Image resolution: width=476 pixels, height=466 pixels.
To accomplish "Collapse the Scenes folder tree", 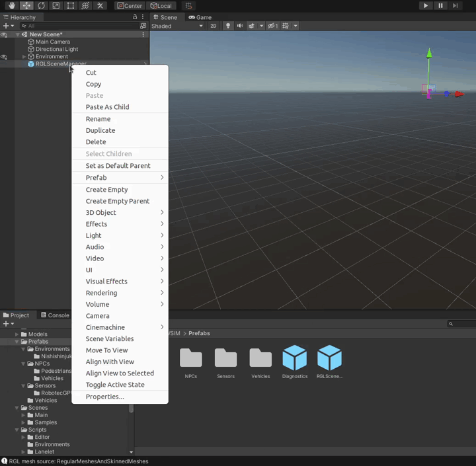I will tap(17, 408).
